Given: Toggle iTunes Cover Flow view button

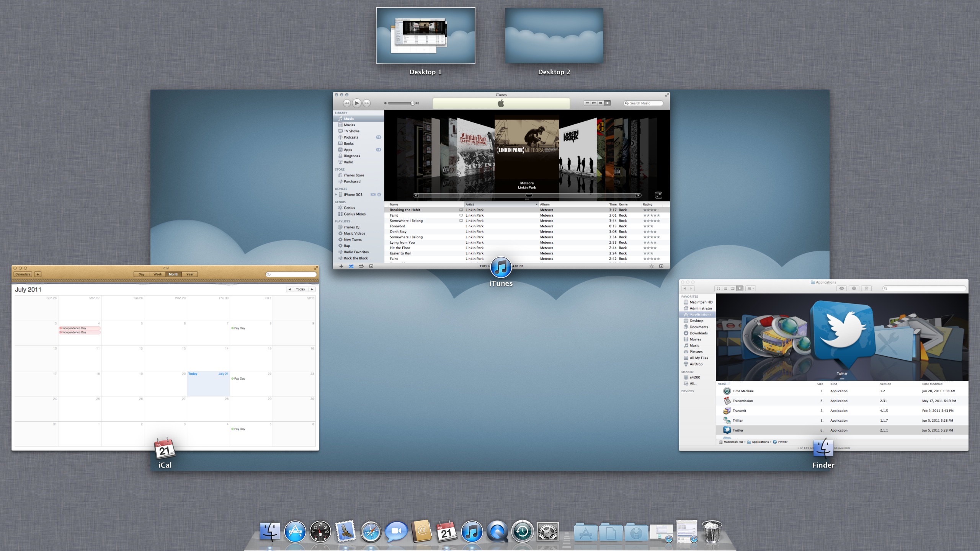Looking at the screenshot, I should [x=608, y=103].
